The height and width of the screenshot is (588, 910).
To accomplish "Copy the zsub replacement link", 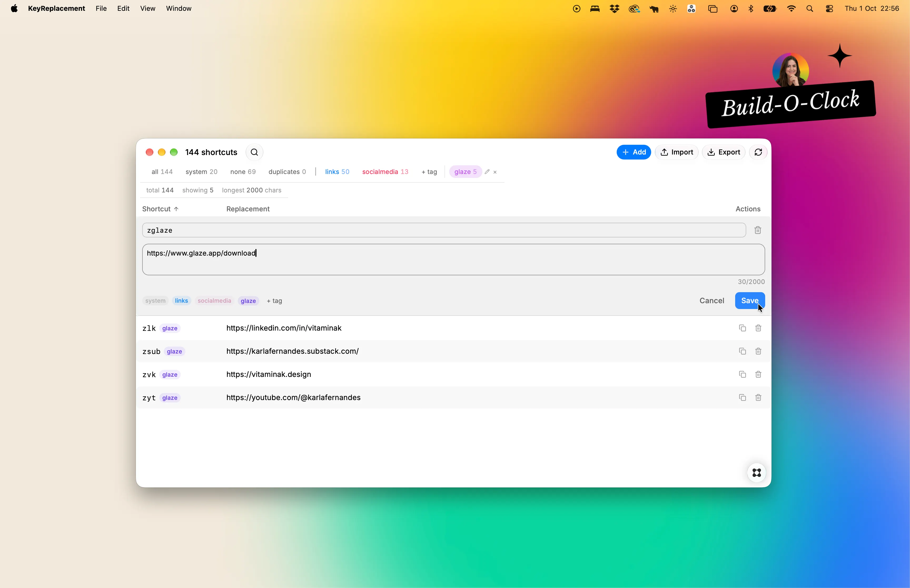I will tap(742, 351).
